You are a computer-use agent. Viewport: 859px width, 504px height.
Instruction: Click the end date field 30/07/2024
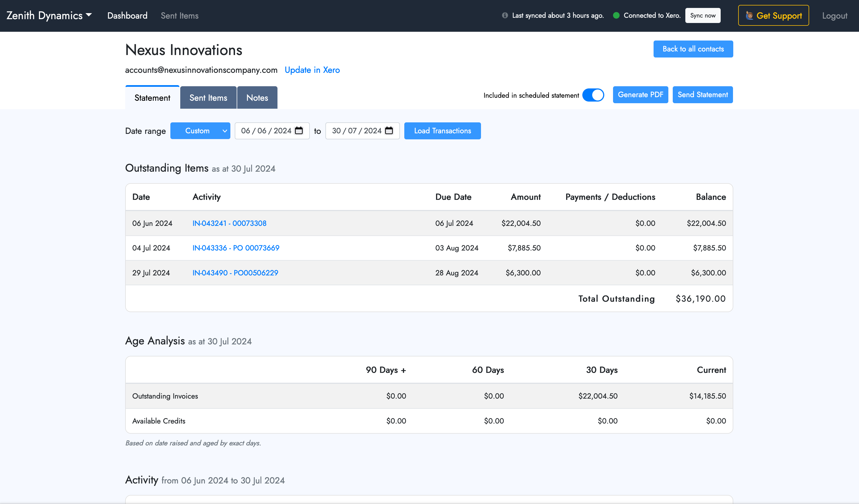[362, 131]
